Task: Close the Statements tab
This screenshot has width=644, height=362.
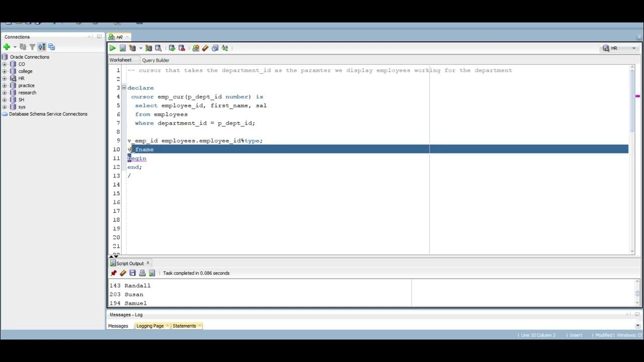Action: click(x=200, y=326)
